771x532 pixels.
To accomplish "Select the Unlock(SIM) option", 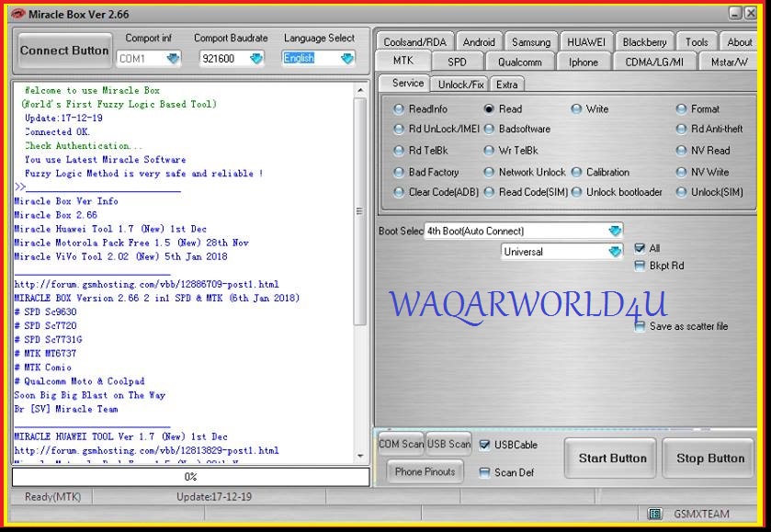I will pyautogui.click(x=681, y=192).
